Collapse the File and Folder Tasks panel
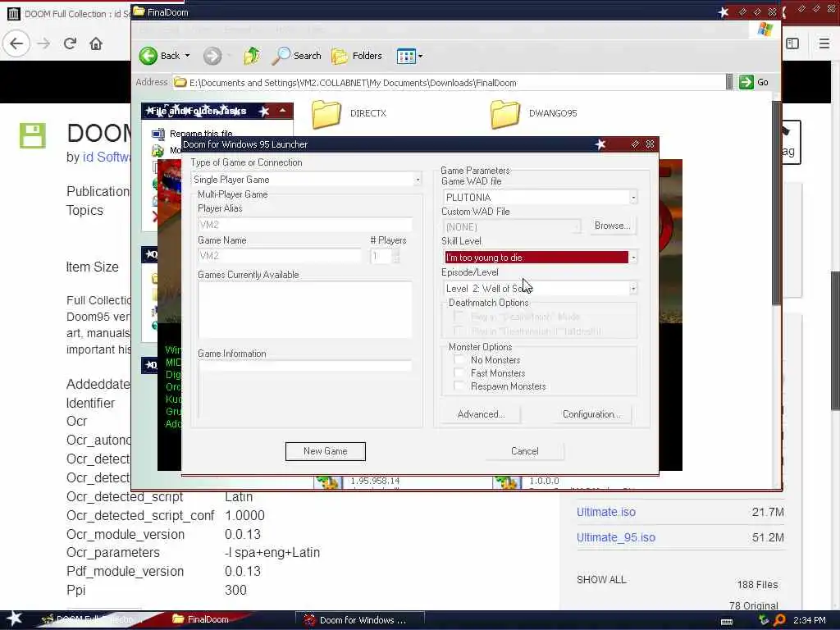840x630 pixels. 282,111
